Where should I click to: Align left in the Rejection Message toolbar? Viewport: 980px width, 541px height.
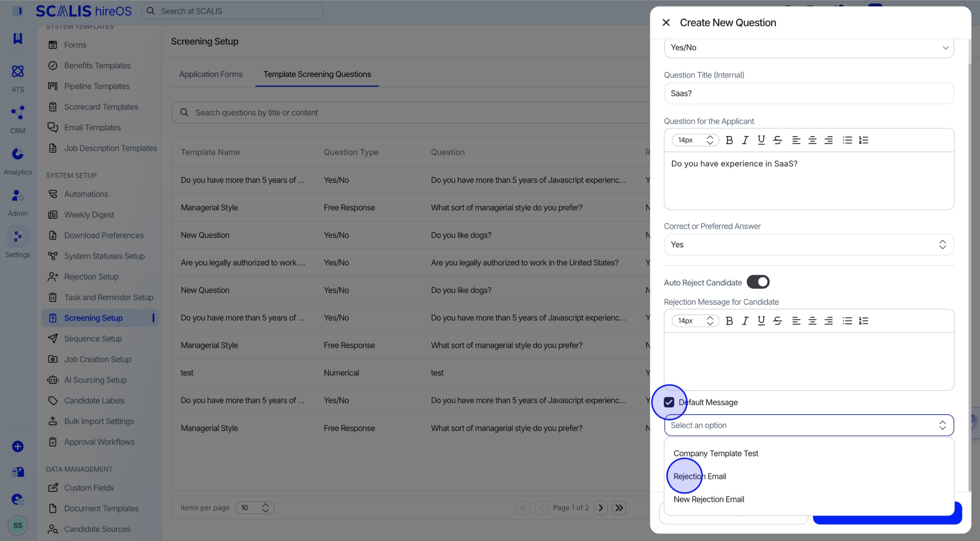coord(796,321)
